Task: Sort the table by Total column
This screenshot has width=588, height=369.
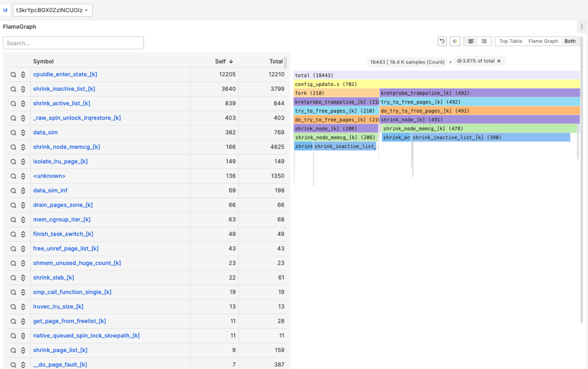Action: tap(276, 61)
